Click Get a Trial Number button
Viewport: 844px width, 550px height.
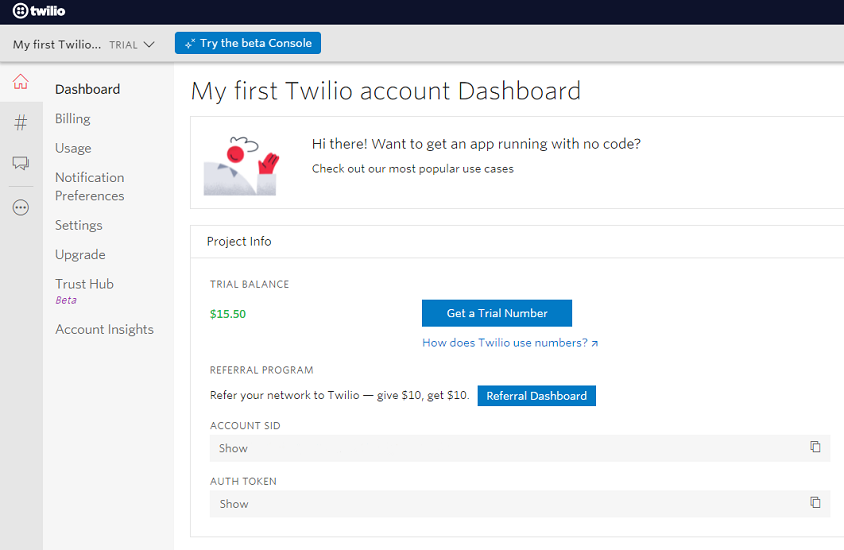point(497,313)
